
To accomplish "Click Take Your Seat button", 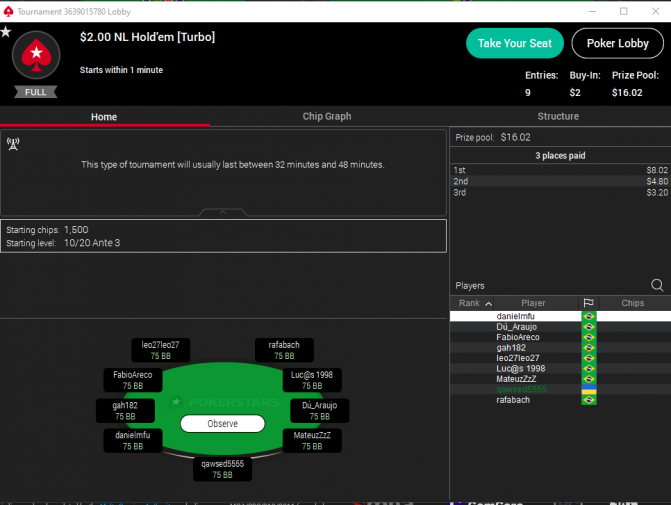I will (515, 43).
